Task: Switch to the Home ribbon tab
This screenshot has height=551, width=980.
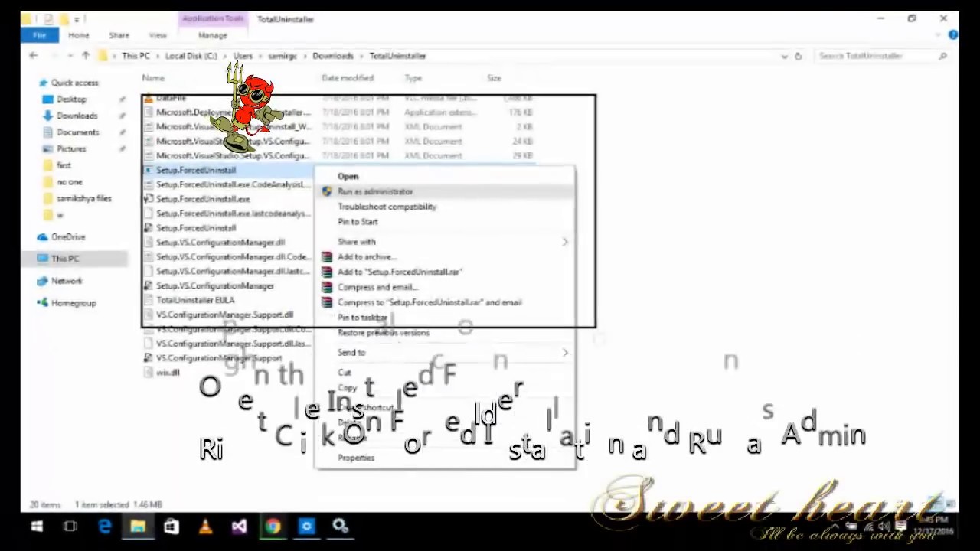Action: point(78,35)
